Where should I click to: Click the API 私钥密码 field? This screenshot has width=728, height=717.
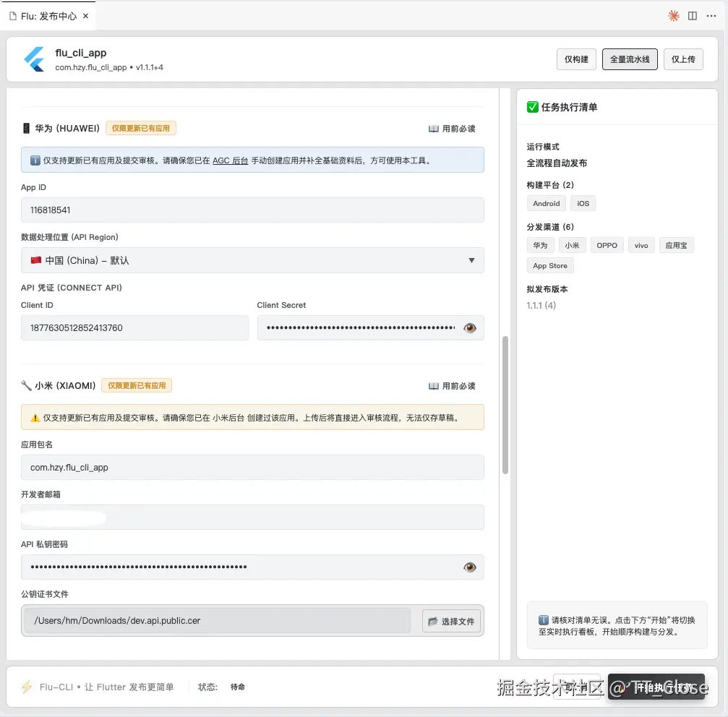click(x=252, y=567)
